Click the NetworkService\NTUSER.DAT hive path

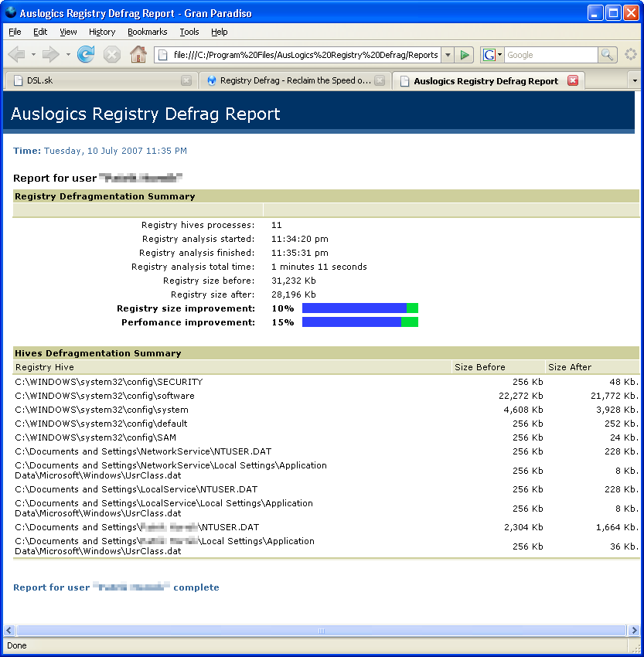(143, 451)
